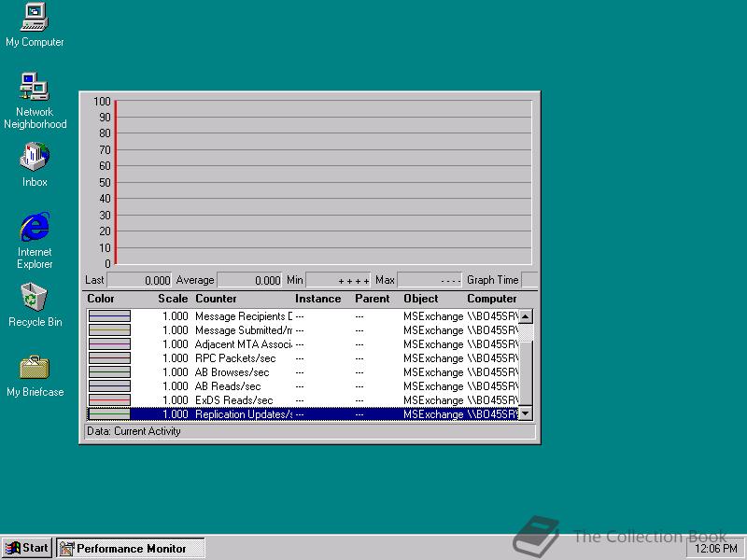Select the ExDS Reads/sec counter row
Image resolution: width=747 pixels, height=560 pixels.
[x=303, y=400]
